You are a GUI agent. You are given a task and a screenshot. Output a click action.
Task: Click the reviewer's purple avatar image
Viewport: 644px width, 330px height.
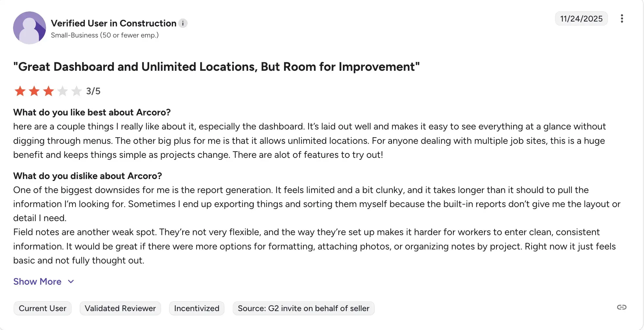pyautogui.click(x=29, y=28)
